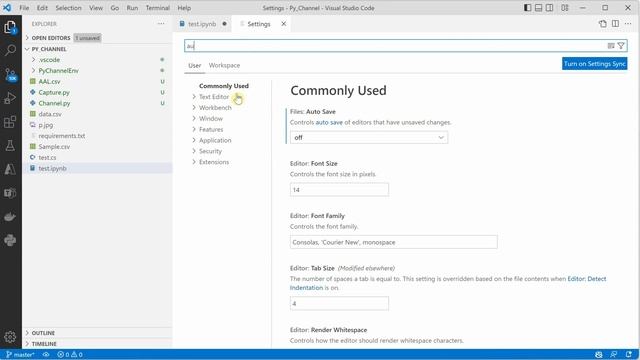Viewport: 640px width, 360px height.
Task: Open the Terminal menu
Action: pos(158,8)
